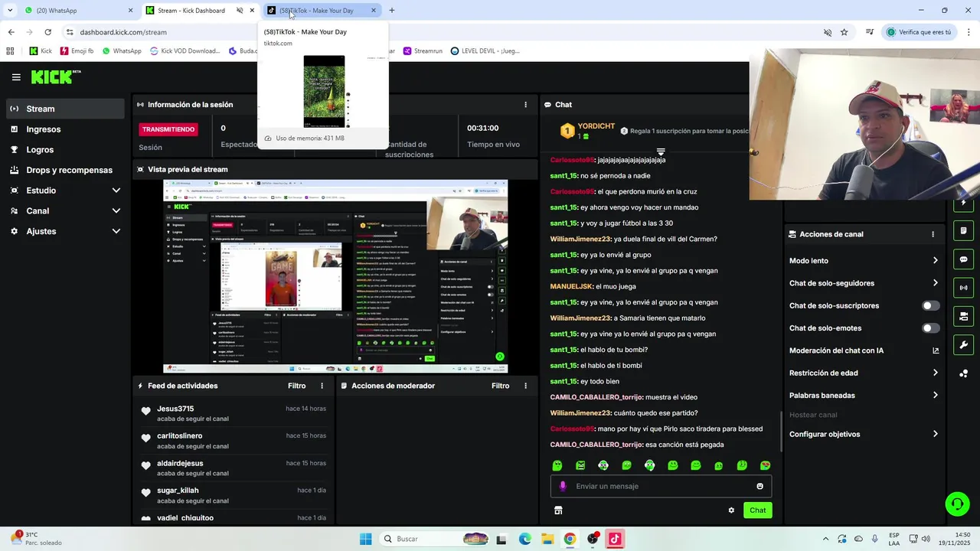Toggle Chat de solo-emotes switch
This screenshot has height=551, width=980.
point(930,328)
